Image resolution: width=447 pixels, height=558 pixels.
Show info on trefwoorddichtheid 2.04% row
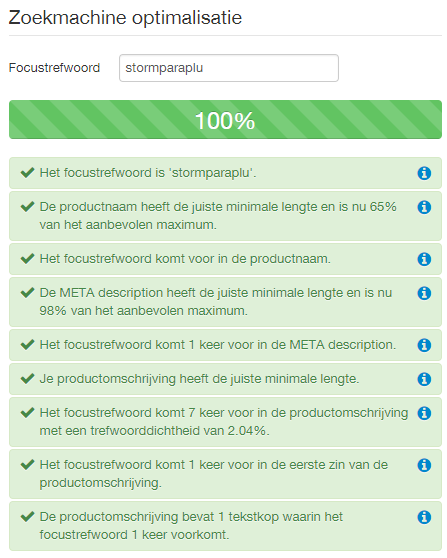[424, 413]
